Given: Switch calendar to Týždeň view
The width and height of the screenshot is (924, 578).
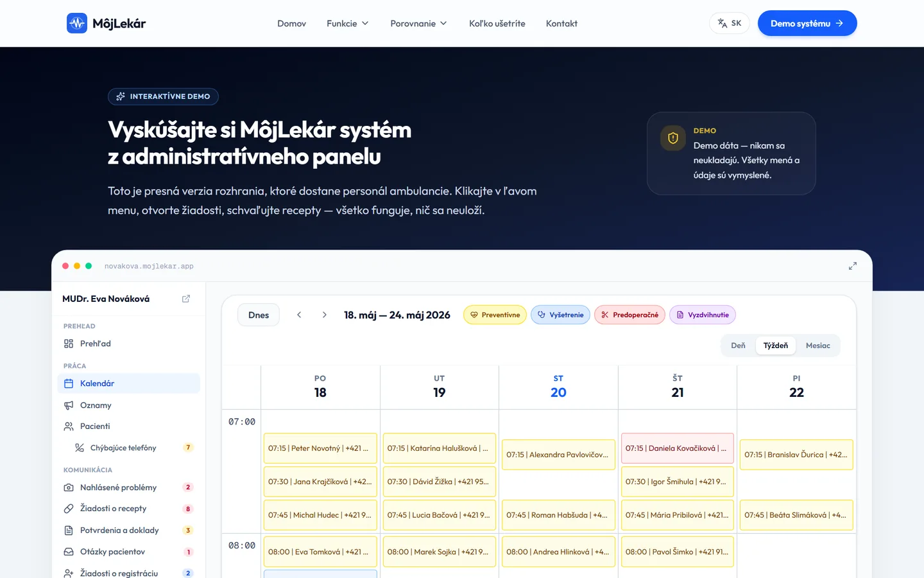Looking at the screenshot, I should 776,346.
